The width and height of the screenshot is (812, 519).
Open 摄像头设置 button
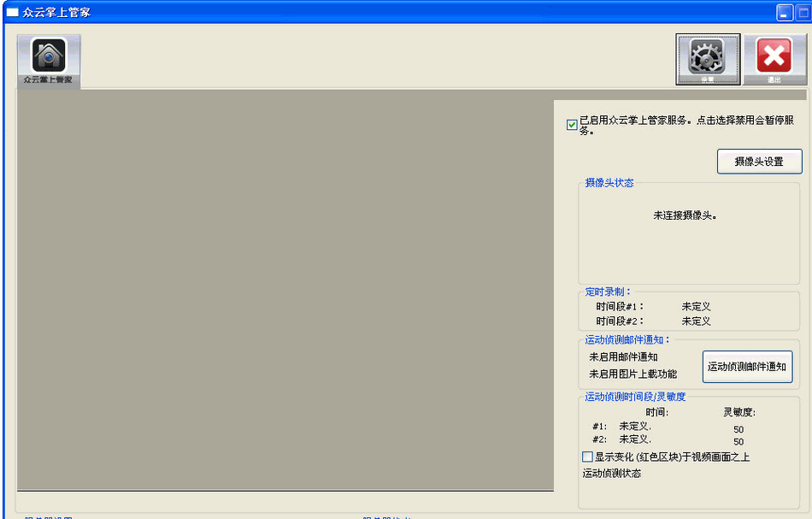pyautogui.click(x=759, y=162)
